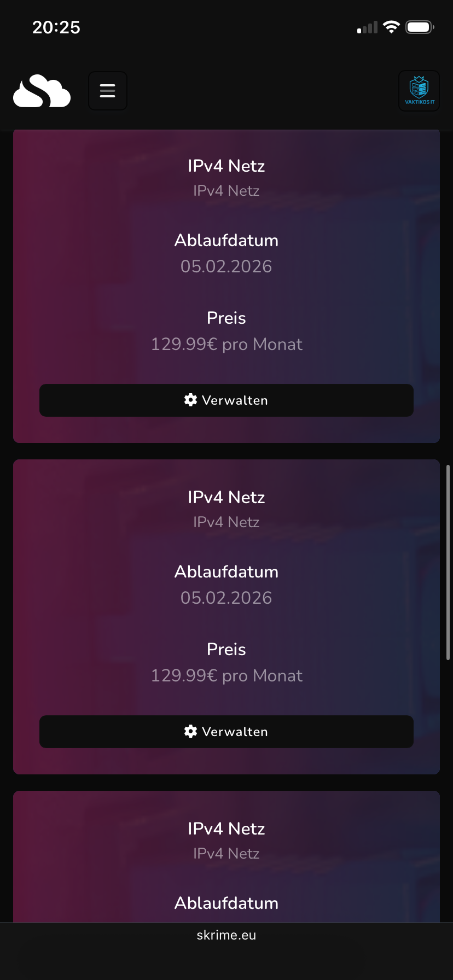453x980 pixels.
Task: Click the Ablaufdatum label on the third card
Action: point(226,903)
